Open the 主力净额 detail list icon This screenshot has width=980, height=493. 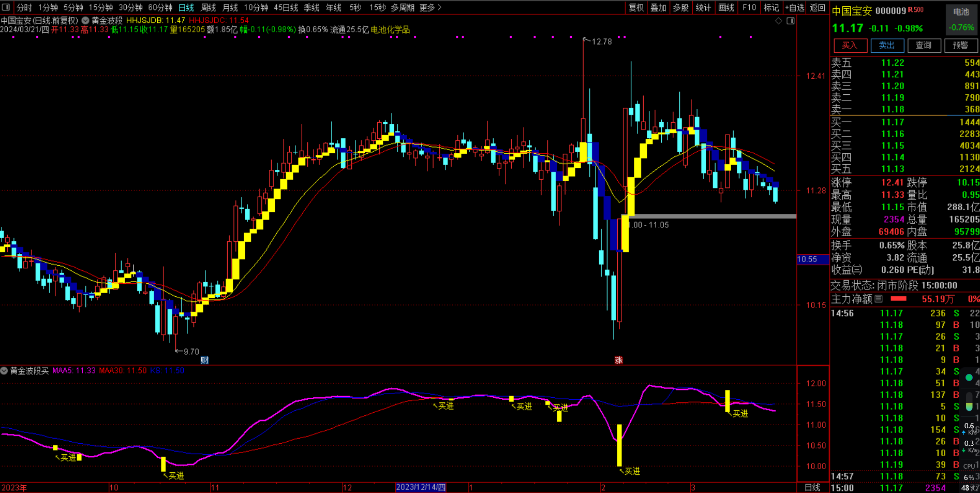tap(879, 299)
